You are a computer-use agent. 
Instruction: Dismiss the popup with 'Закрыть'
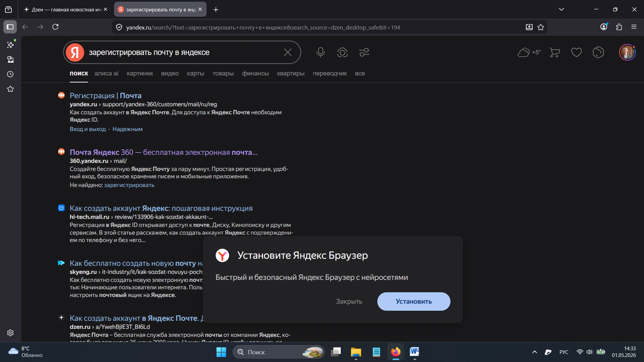click(x=349, y=301)
